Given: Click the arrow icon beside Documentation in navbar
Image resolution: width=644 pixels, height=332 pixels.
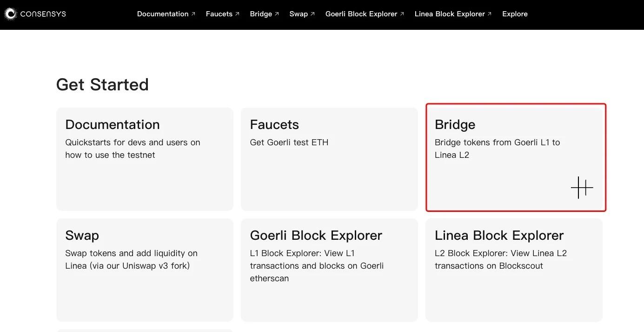Looking at the screenshot, I should [x=193, y=14].
